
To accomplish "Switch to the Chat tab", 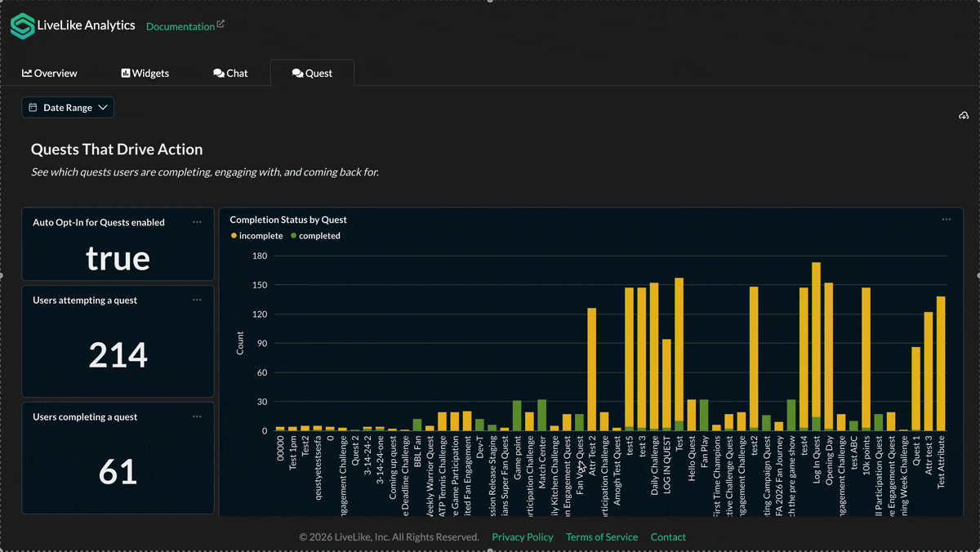I will pos(230,73).
